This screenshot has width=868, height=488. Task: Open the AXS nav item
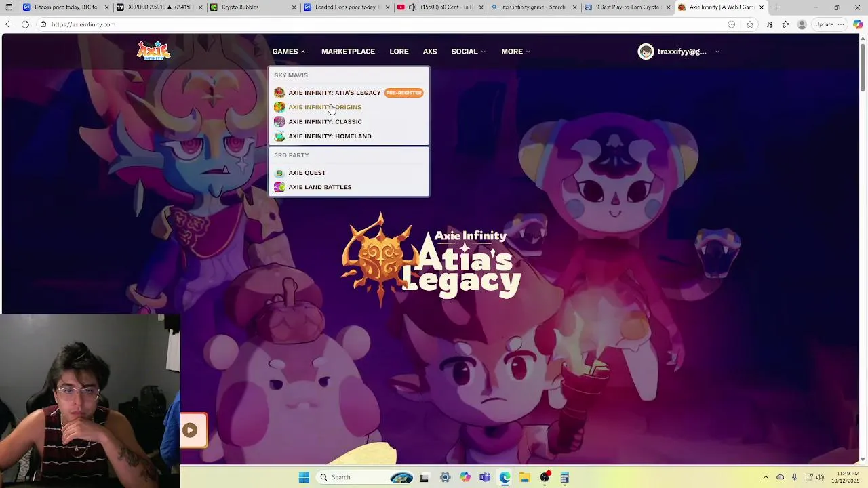(x=430, y=52)
